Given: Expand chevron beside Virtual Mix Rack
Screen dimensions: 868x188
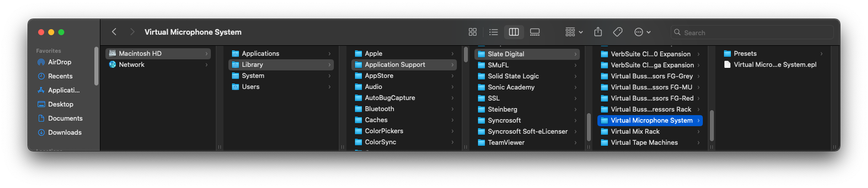Looking at the screenshot, I should tap(698, 131).
